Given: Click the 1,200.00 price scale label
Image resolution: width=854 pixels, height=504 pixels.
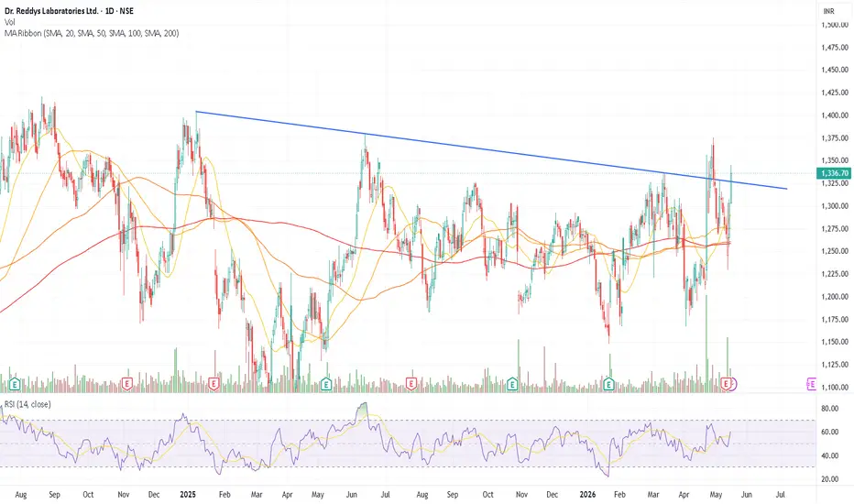Looking at the screenshot, I should 835,297.
